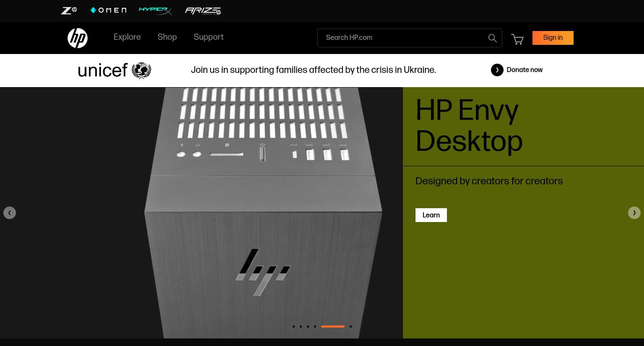
Task: Click the HP Envy Desktop heading
Action: click(x=469, y=126)
